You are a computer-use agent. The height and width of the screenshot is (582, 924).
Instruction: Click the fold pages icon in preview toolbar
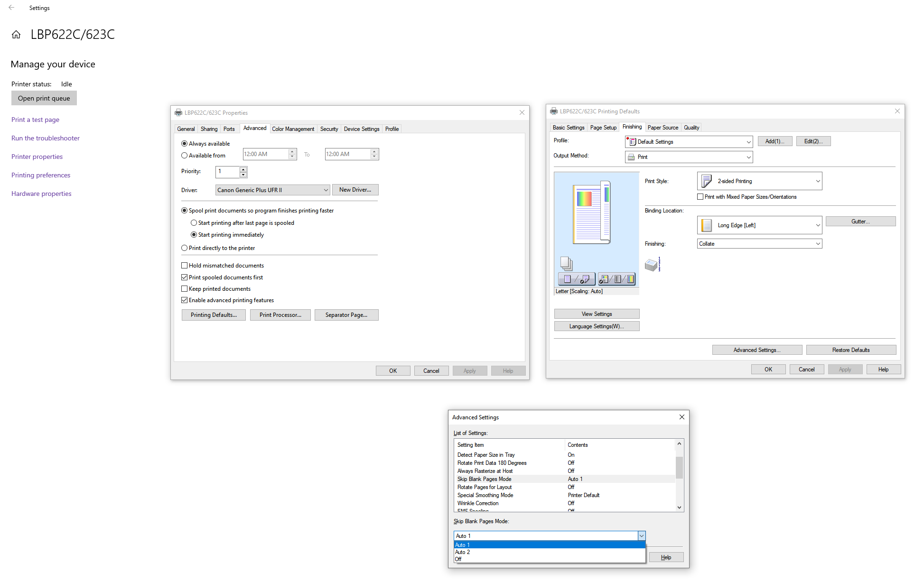pos(585,279)
